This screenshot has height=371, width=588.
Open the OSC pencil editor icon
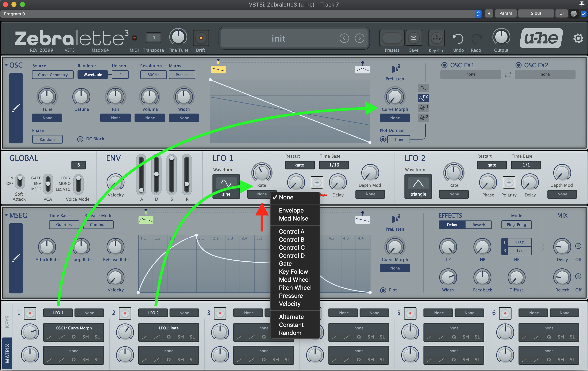pyautogui.click(x=16, y=108)
